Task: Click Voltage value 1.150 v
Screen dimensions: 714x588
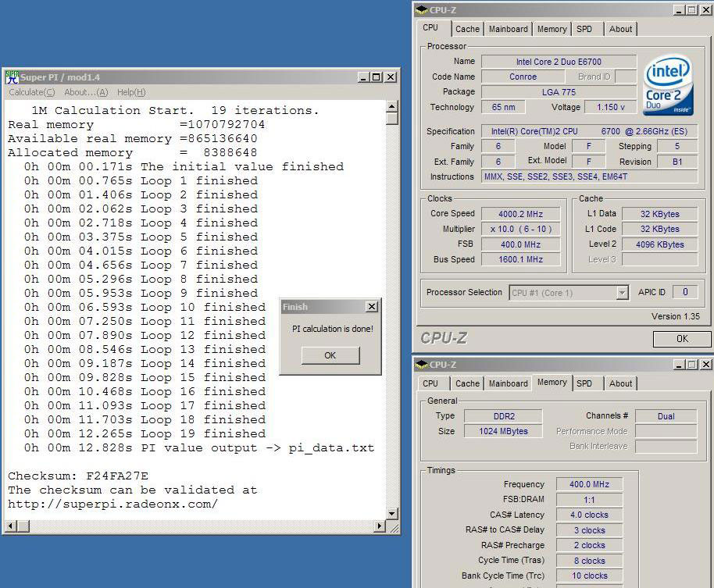Action: (x=611, y=108)
